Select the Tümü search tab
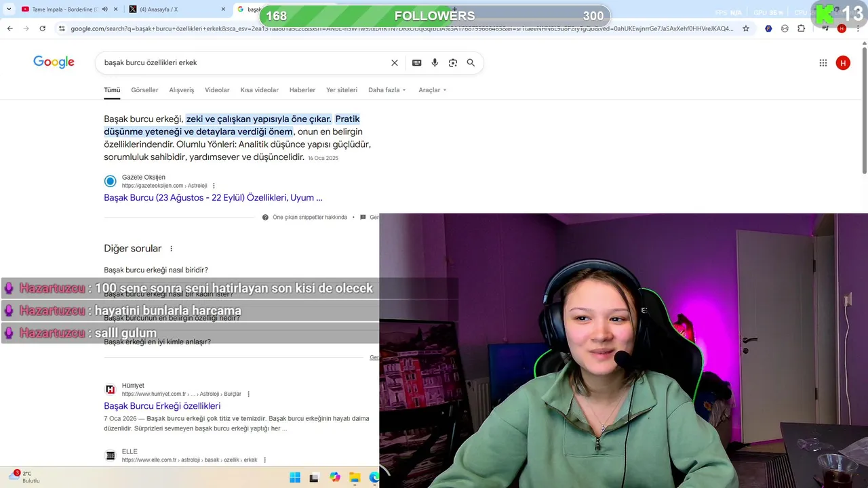Viewport: 868px width, 488px height. (x=112, y=90)
